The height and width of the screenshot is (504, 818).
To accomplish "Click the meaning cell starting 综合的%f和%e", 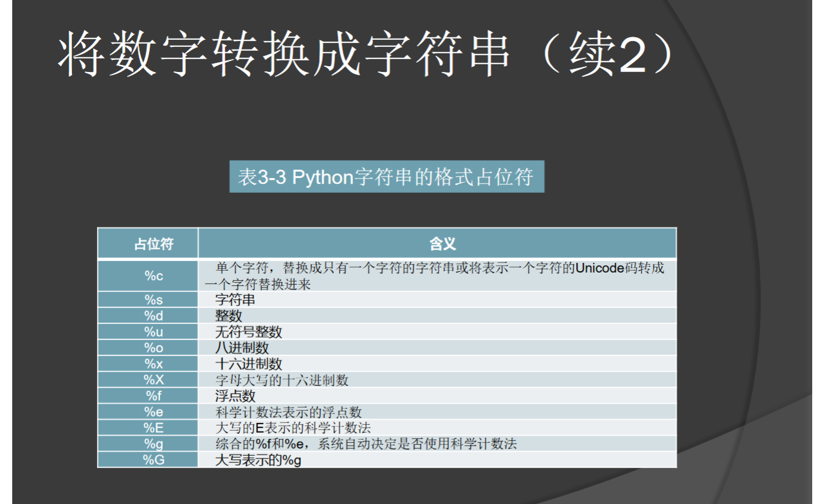I will 437,444.
